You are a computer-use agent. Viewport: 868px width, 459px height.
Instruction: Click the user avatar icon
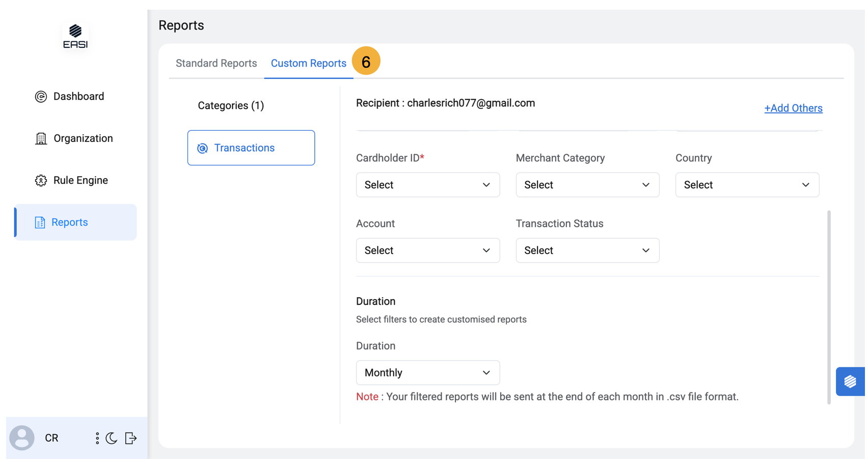[x=22, y=438]
